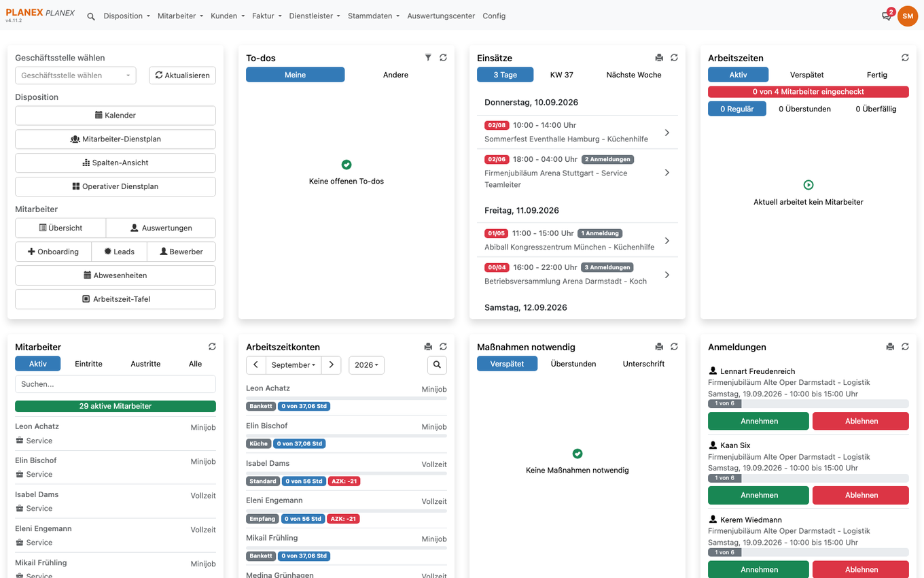Screen dimensions: 924x578
Task: Expand the Kunden menu
Action: (x=228, y=16)
